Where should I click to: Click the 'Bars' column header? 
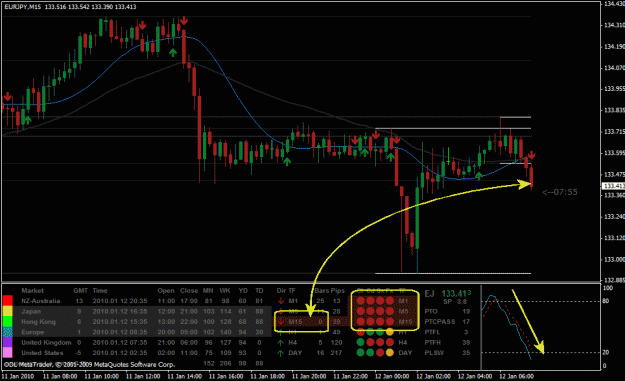[322, 291]
